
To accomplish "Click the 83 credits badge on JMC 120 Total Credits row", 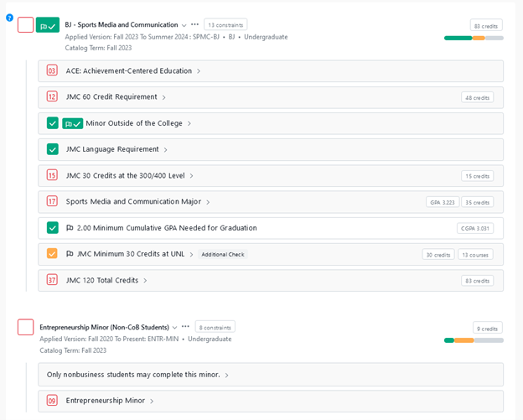I will (x=477, y=281).
